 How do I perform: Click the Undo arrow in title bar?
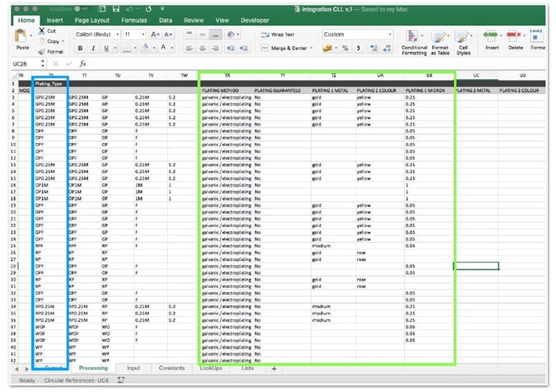[129, 9]
